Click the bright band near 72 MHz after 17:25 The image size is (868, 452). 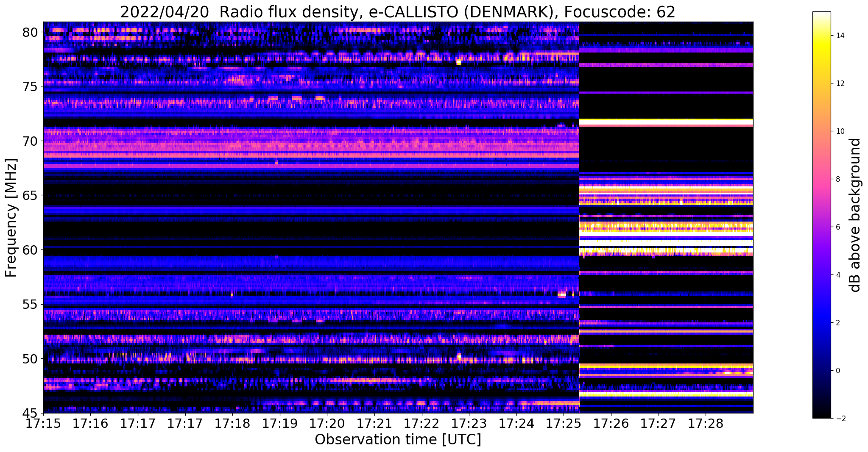(x=666, y=122)
